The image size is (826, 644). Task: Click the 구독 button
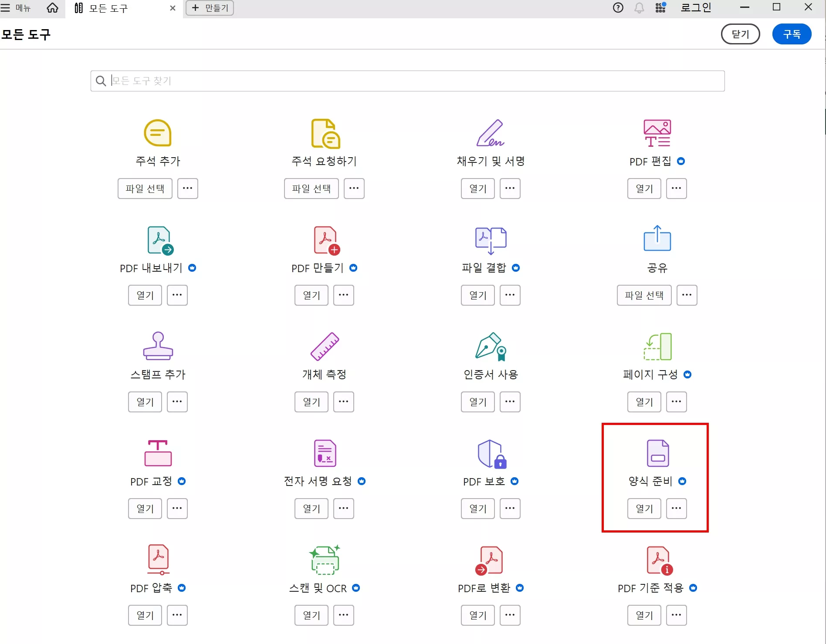[792, 34]
